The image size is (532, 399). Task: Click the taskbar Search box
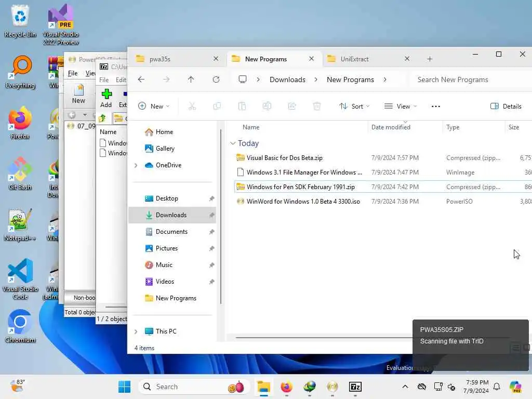(x=194, y=387)
